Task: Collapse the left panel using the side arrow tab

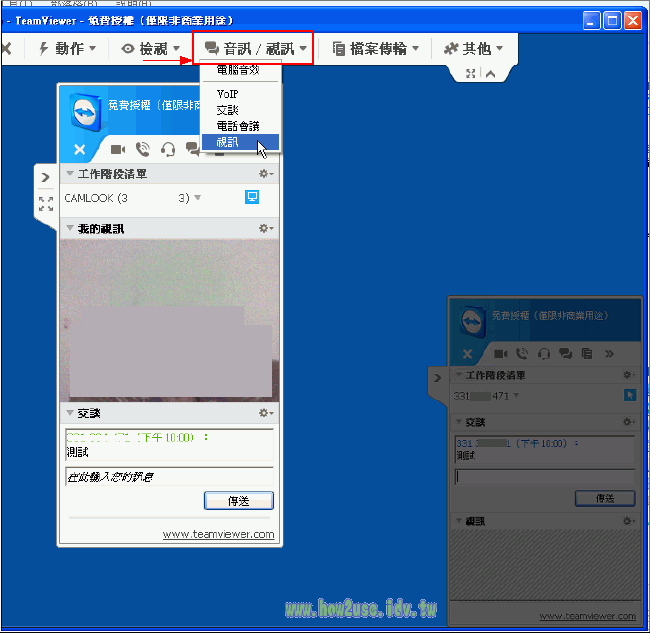Action: pyautogui.click(x=46, y=177)
